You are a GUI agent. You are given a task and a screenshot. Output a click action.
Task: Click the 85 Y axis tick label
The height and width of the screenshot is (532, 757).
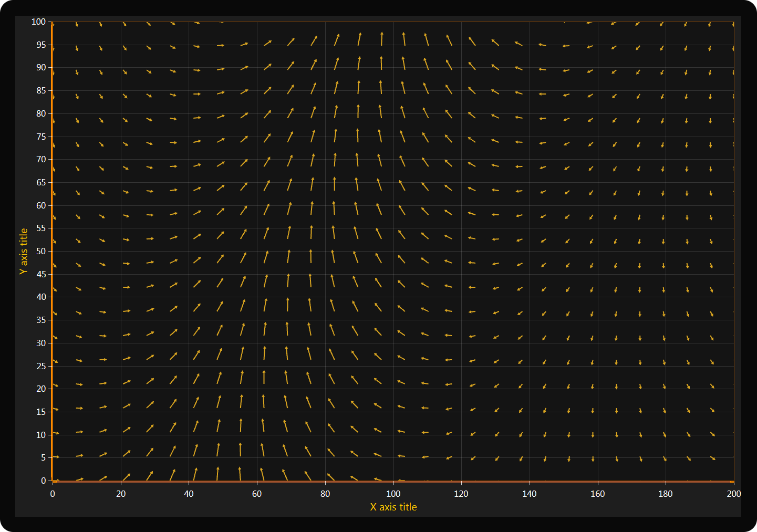pos(41,90)
